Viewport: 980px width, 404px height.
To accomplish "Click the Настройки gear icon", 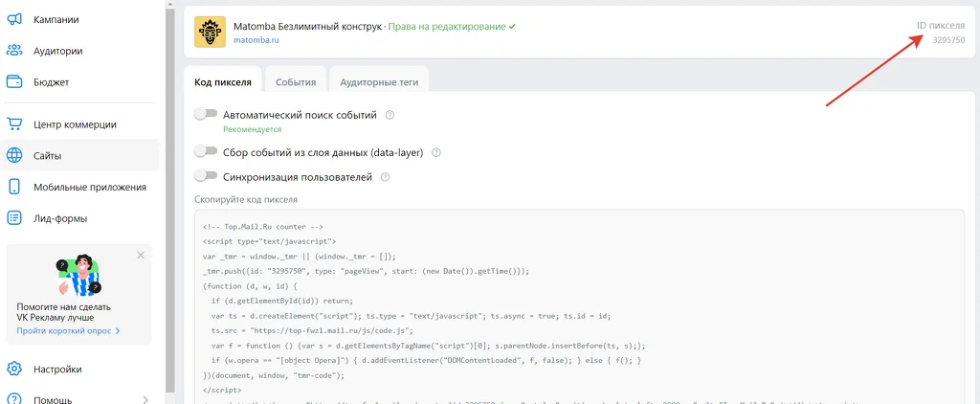I will pyautogui.click(x=14, y=369).
